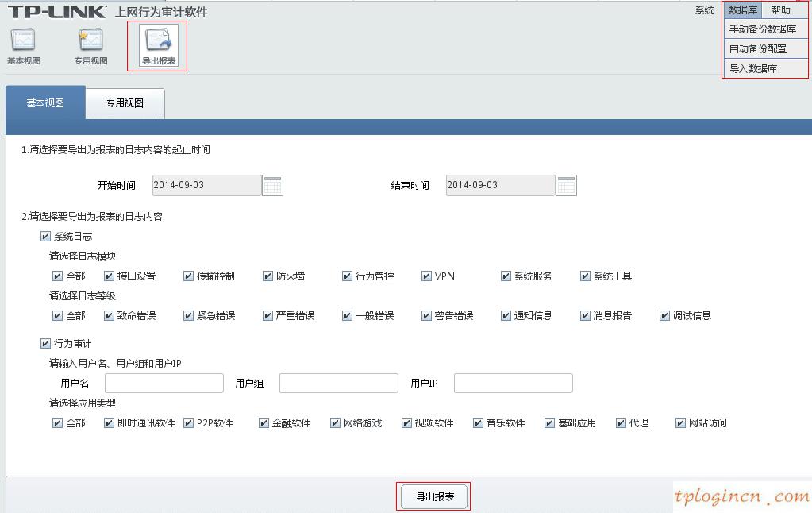812x513 pixels.
Task: Open the 专用视图 toolbar icon
Action: (x=90, y=44)
